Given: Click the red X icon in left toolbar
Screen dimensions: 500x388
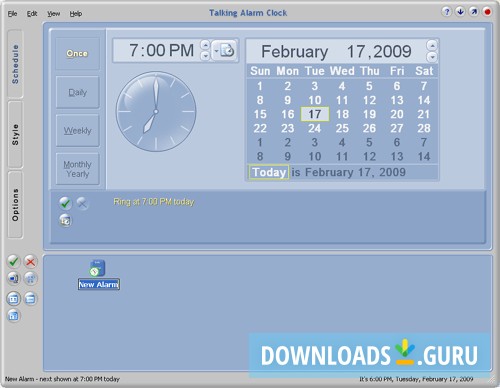Looking at the screenshot, I should tap(30, 261).
